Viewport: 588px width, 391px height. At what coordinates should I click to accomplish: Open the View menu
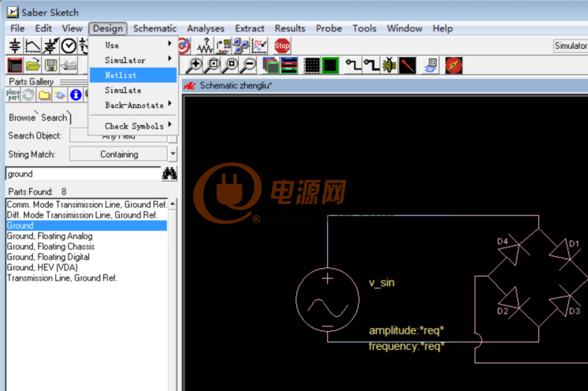pyautogui.click(x=72, y=28)
